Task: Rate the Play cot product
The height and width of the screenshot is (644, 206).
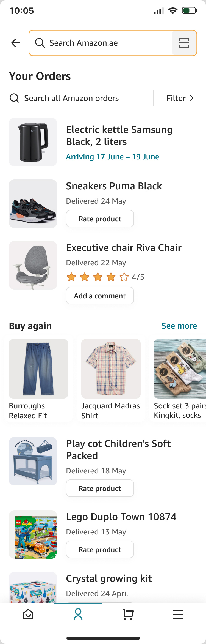Action: pos(100,489)
